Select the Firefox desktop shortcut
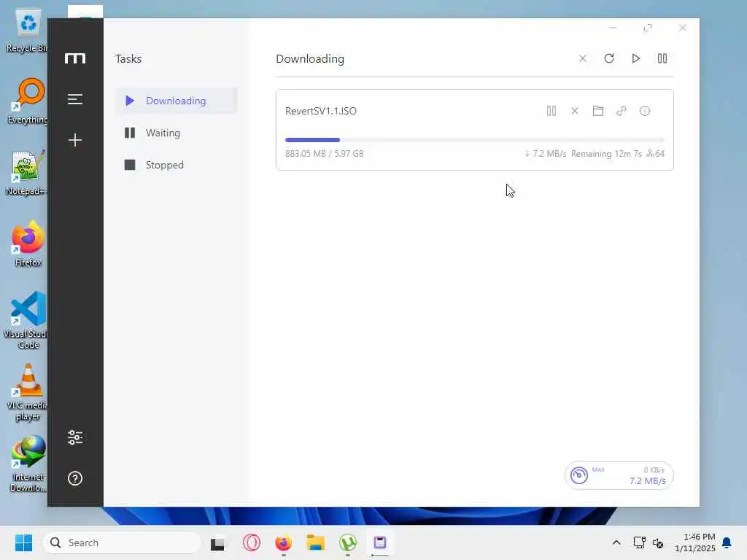The image size is (747, 560). pos(28,244)
